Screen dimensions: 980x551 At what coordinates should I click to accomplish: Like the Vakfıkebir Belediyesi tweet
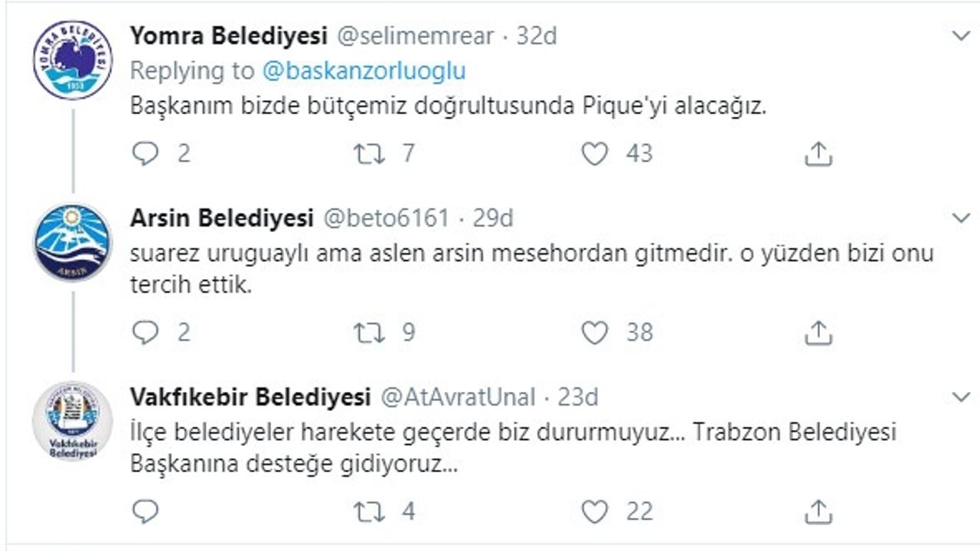[594, 510]
